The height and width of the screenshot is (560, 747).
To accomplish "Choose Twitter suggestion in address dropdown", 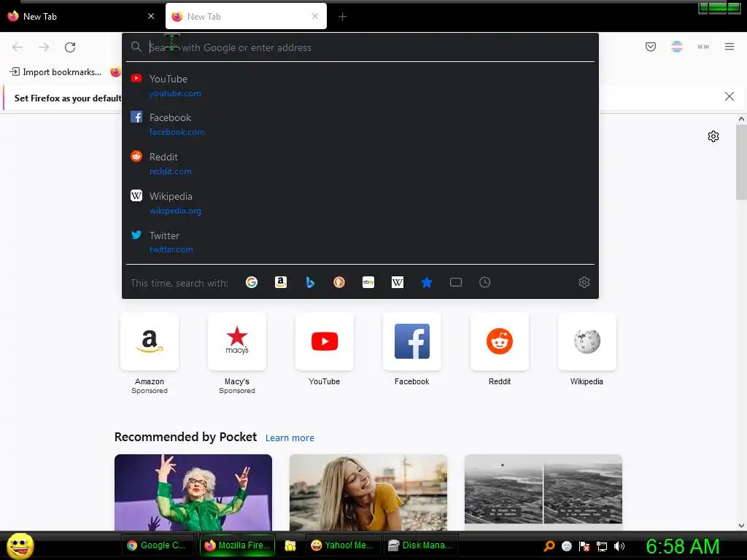I will (x=360, y=242).
